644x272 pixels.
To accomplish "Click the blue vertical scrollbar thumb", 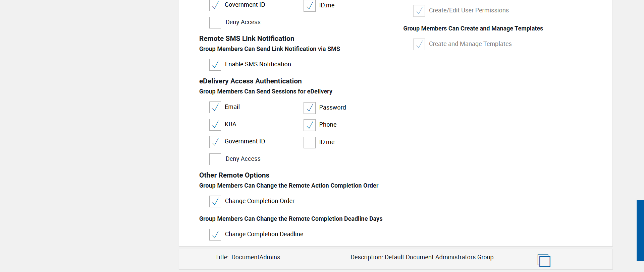I will click(x=640, y=230).
